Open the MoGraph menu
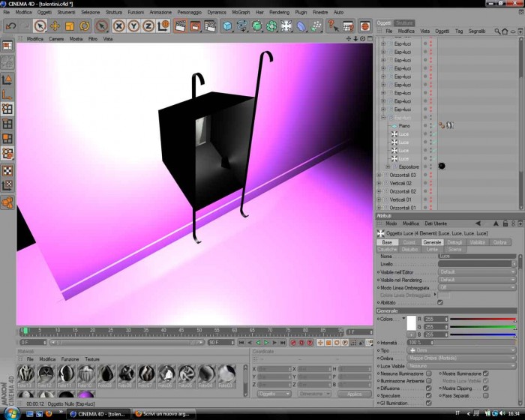Screen dimensions: 525x420 coord(241,12)
